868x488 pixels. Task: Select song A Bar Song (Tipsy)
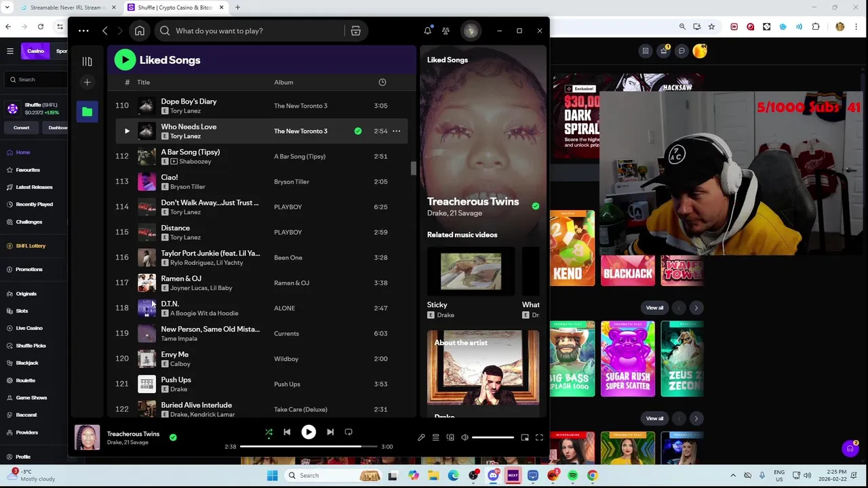pos(190,152)
